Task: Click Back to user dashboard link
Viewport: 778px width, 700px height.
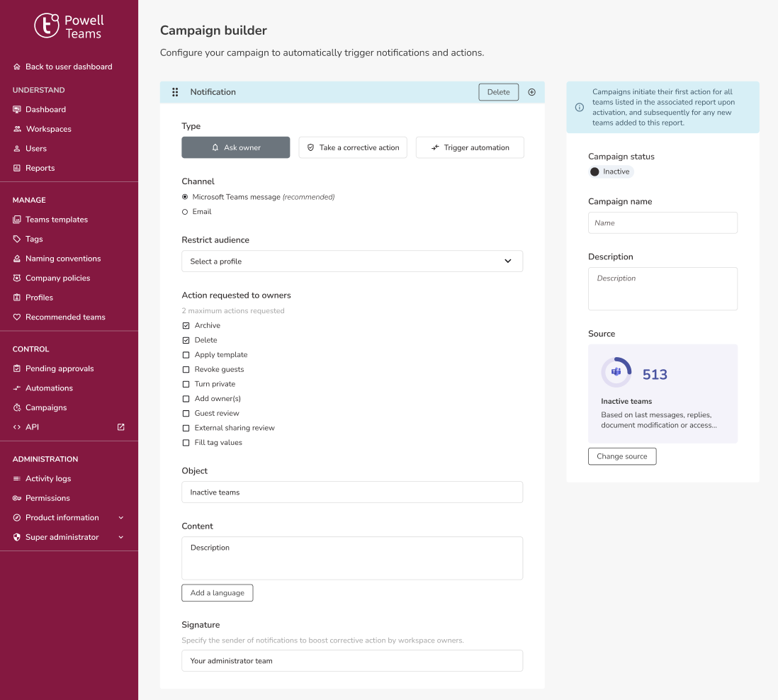Action: tap(69, 67)
